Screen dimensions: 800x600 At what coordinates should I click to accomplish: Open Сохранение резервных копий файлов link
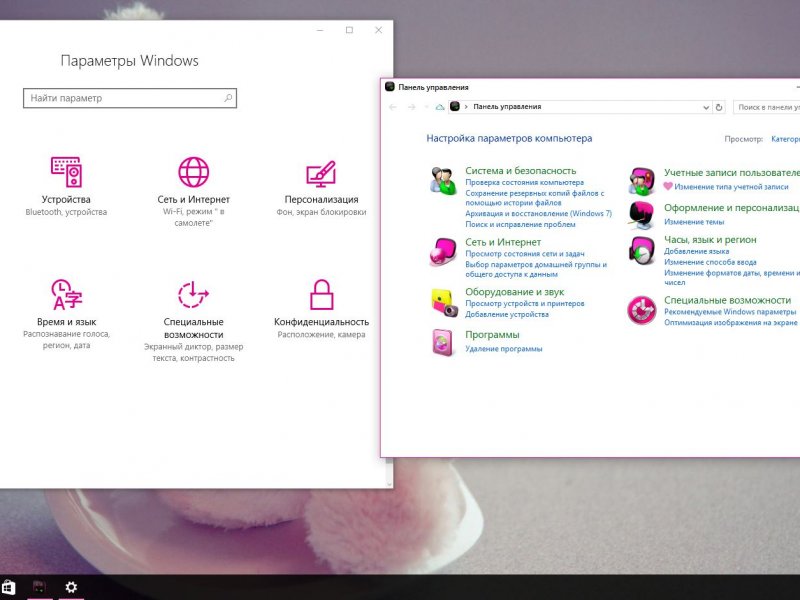pos(534,198)
